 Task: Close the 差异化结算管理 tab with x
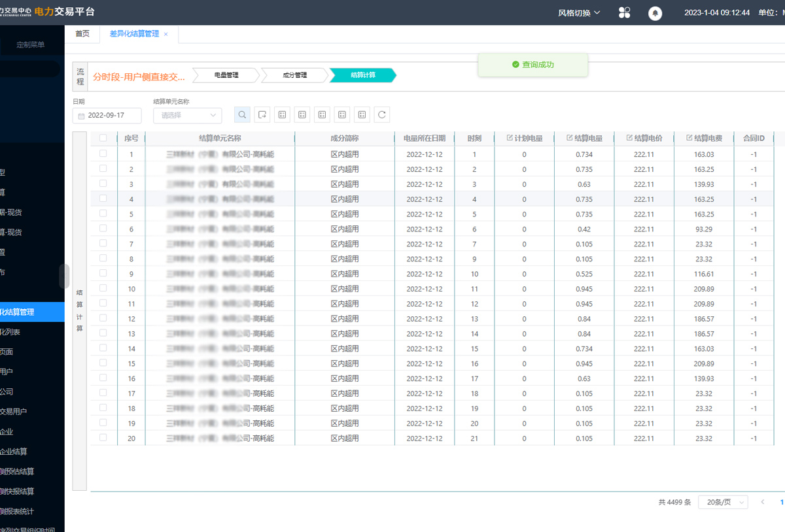(166, 34)
